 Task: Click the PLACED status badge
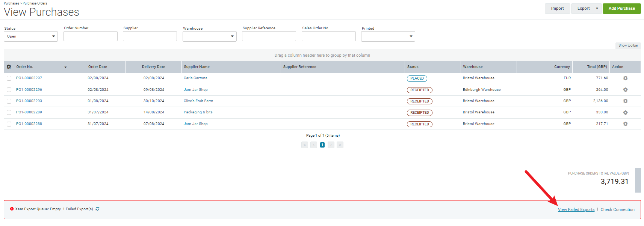click(417, 78)
